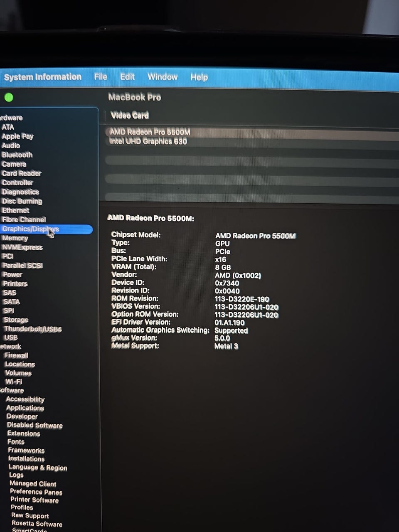Select Firewall in the sidebar

[16, 355]
